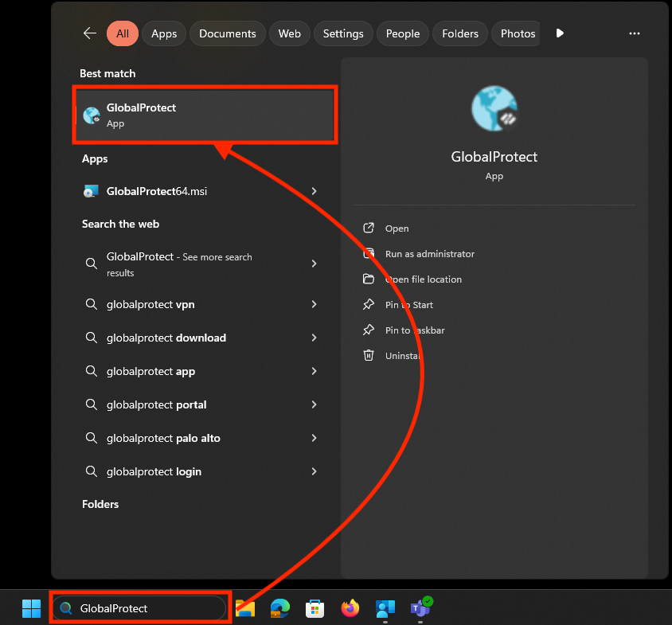The width and height of the screenshot is (672, 625).
Task: Click search icon next to globalprotect login
Action: point(92,471)
